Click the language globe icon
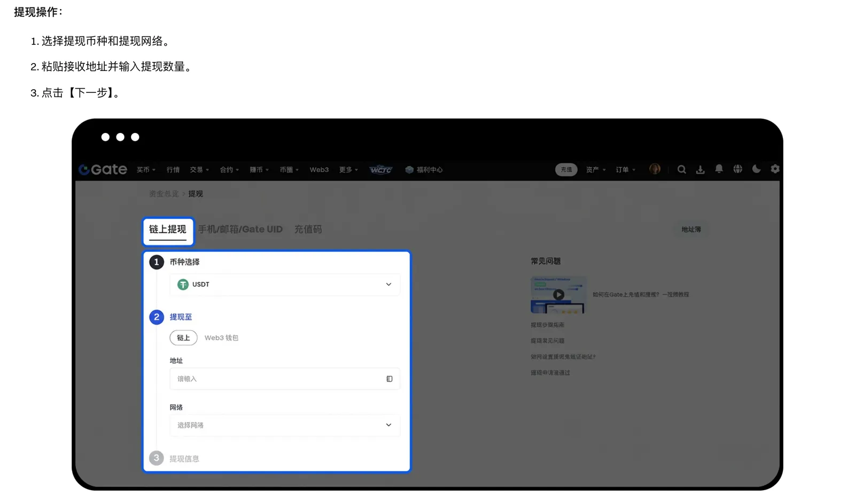Viewport: 855px width, 504px height. click(x=737, y=169)
